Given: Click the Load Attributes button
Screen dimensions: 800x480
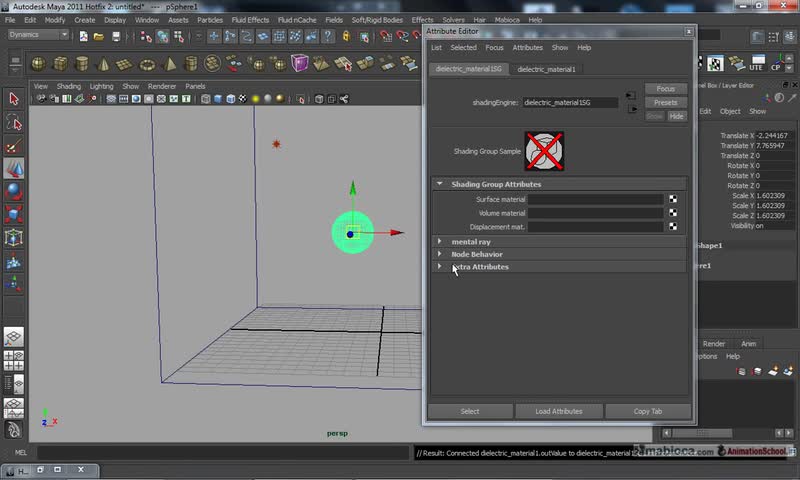Looking at the screenshot, I should point(559,411).
